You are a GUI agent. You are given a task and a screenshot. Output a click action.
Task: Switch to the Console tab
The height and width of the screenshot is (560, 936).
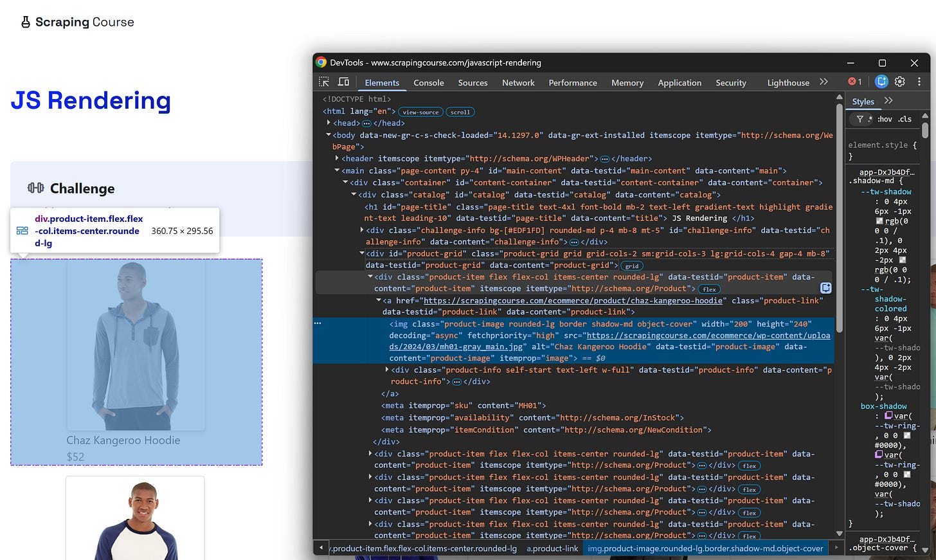pos(429,82)
